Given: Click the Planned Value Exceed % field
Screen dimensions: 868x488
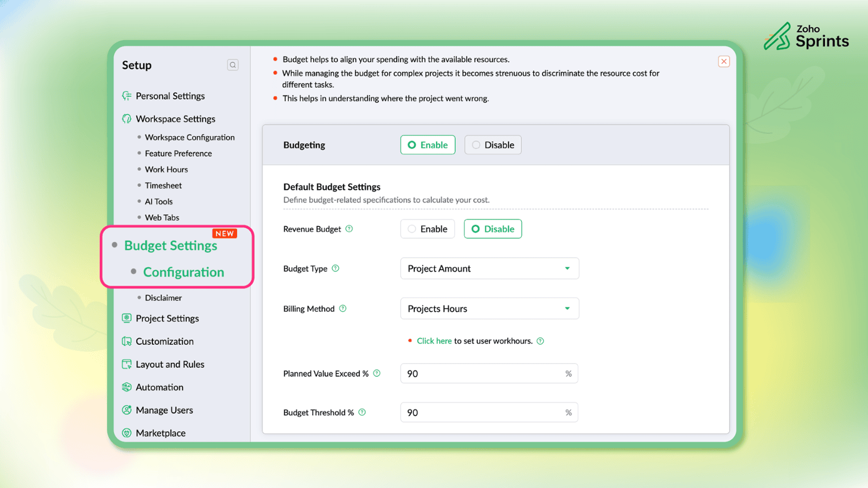Looking at the screenshot, I should (x=483, y=374).
